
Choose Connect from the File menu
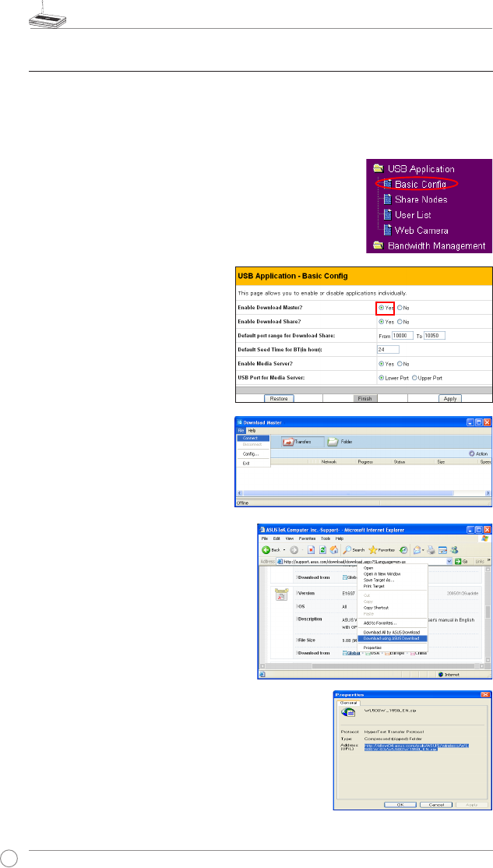(x=253, y=437)
